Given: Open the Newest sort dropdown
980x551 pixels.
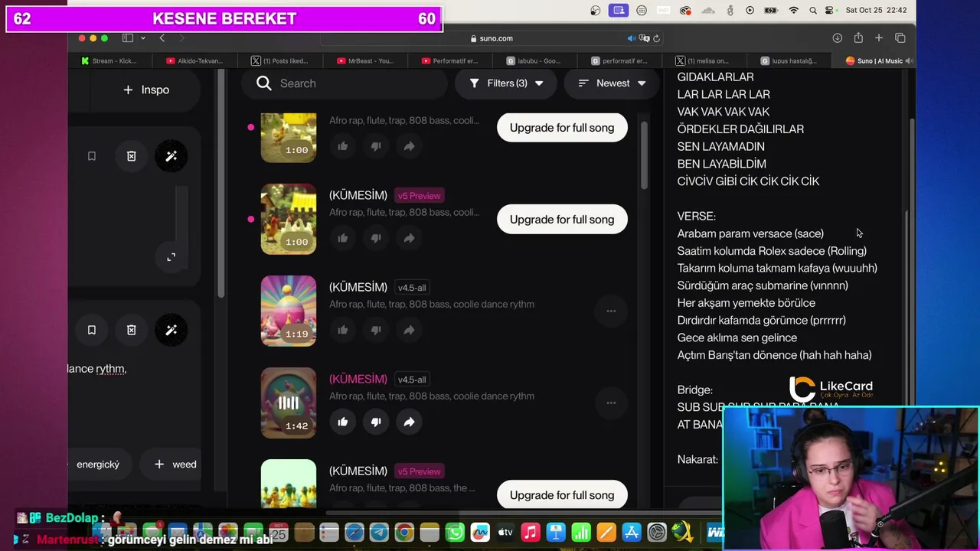Looking at the screenshot, I should tap(612, 83).
